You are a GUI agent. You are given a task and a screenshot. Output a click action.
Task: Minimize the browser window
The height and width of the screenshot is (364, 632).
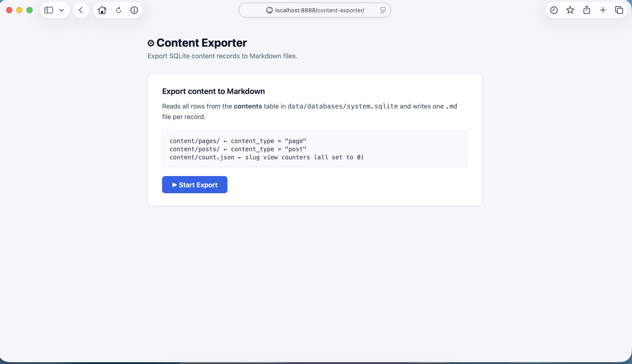pyautogui.click(x=19, y=10)
